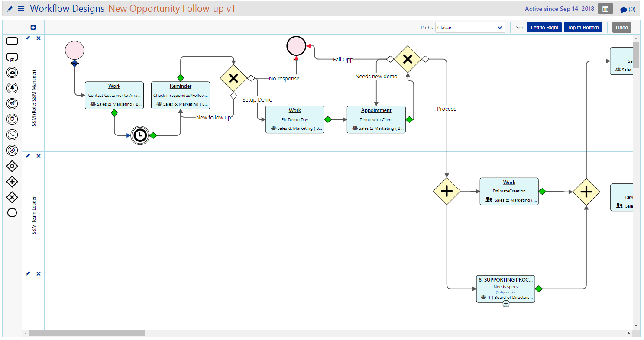Screen dimensions: 644x340
Task: Select the Subprocess tool in the palette
Action: pyautogui.click(x=12, y=57)
